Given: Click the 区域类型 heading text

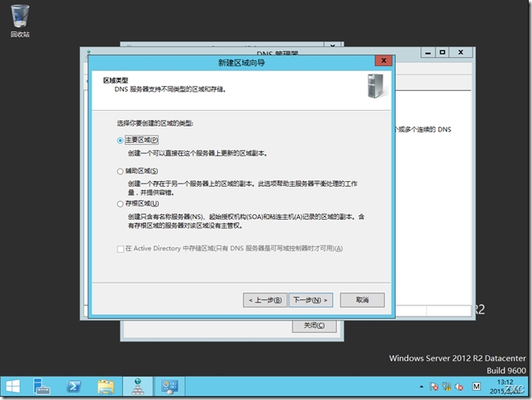Looking at the screenshot, I should point(116,80).
